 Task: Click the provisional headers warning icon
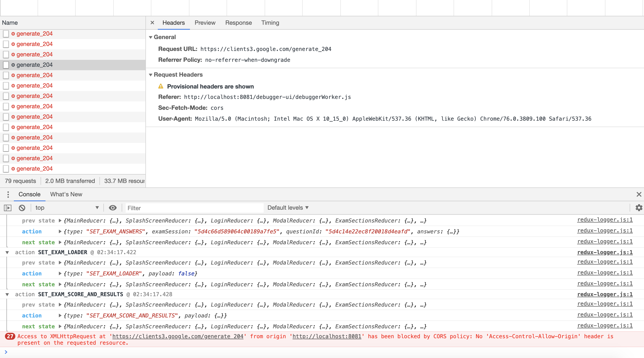pos(161,87)
